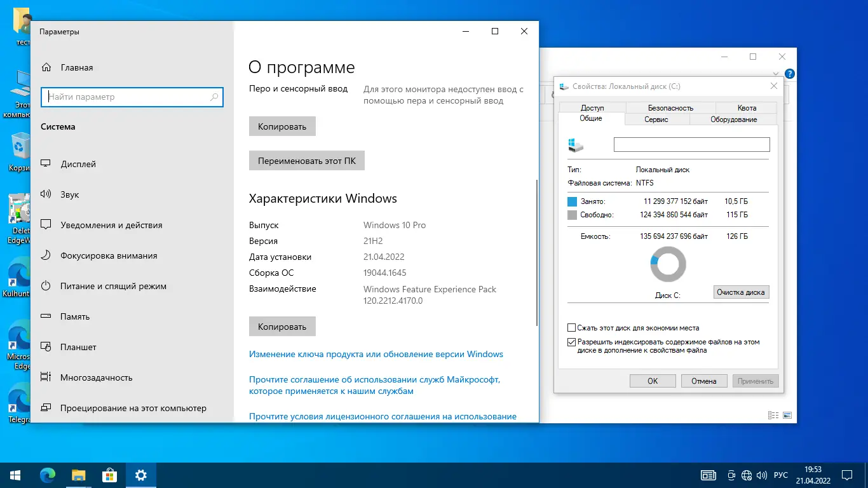The image size is (868, 488).
Task: Click the search magnifier in Найти параметр box
Action: [x=214, y=97]
